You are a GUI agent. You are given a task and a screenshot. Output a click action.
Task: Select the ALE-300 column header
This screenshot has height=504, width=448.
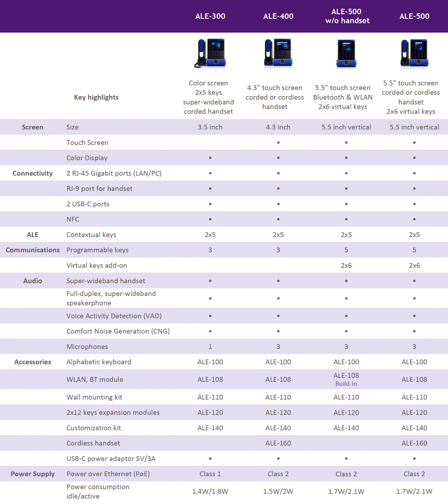[x=210, y=16]
